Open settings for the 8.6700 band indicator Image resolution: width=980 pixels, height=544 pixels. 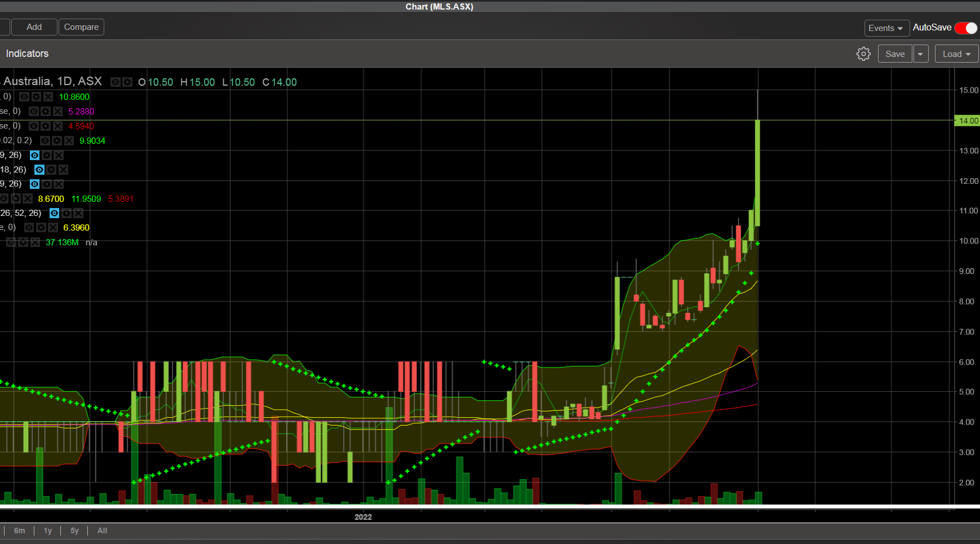point(16,199)
